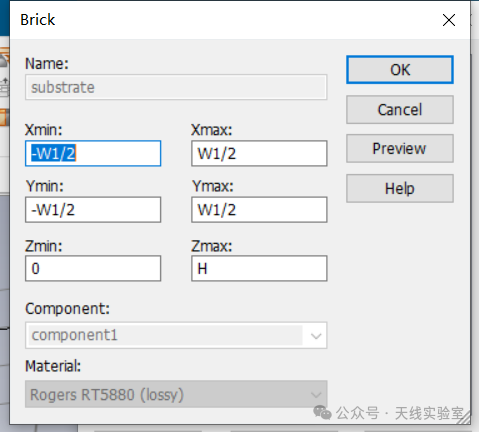Focus the Zmin field showing 0
The width and height of the screenshot is (479, 432).
pos(93,268)
